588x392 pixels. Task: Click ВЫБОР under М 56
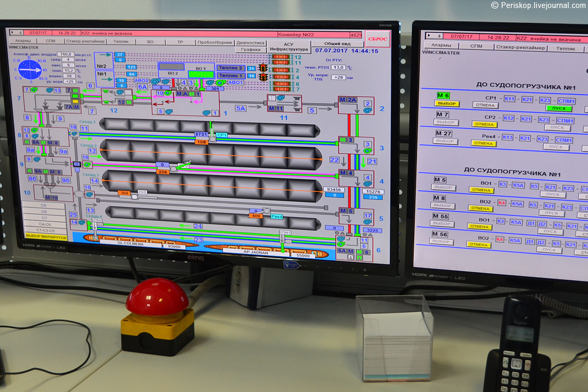[441, 242]
